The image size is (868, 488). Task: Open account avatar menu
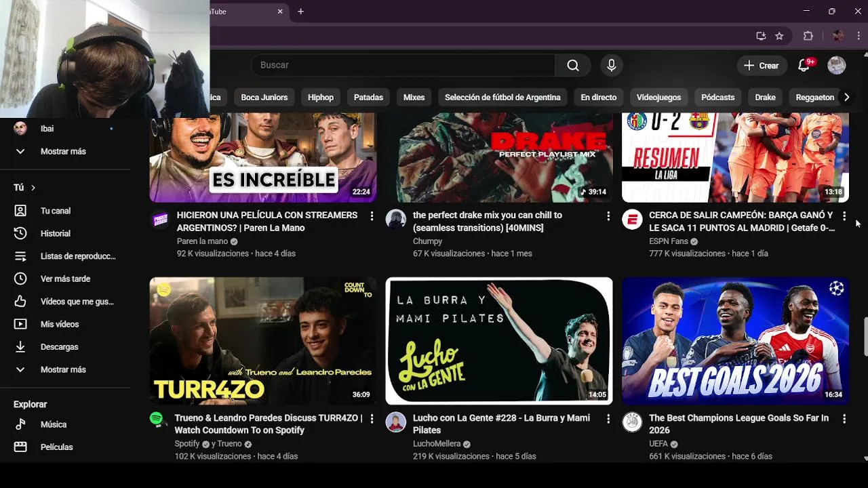[837, 65]
